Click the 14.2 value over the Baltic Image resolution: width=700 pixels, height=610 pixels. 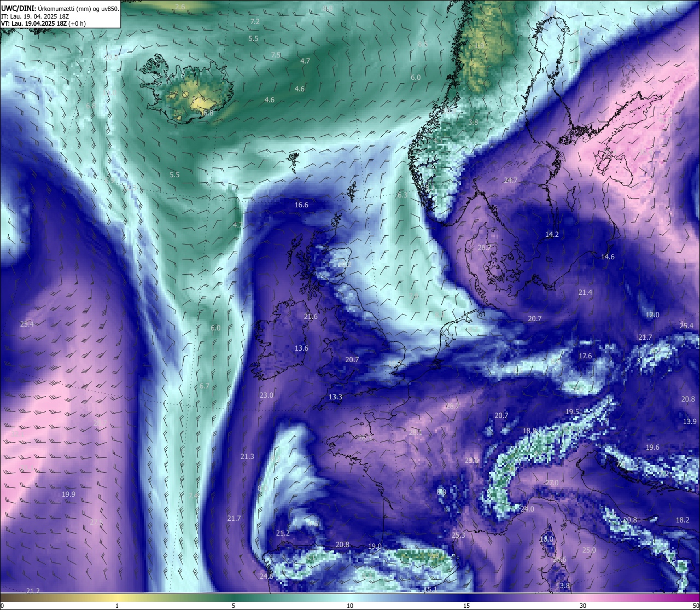coord(552,234)
